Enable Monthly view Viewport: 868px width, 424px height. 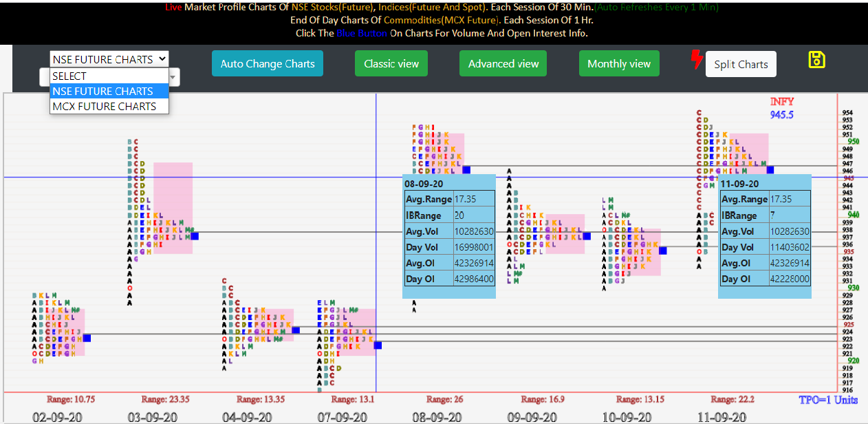point(619,63)
